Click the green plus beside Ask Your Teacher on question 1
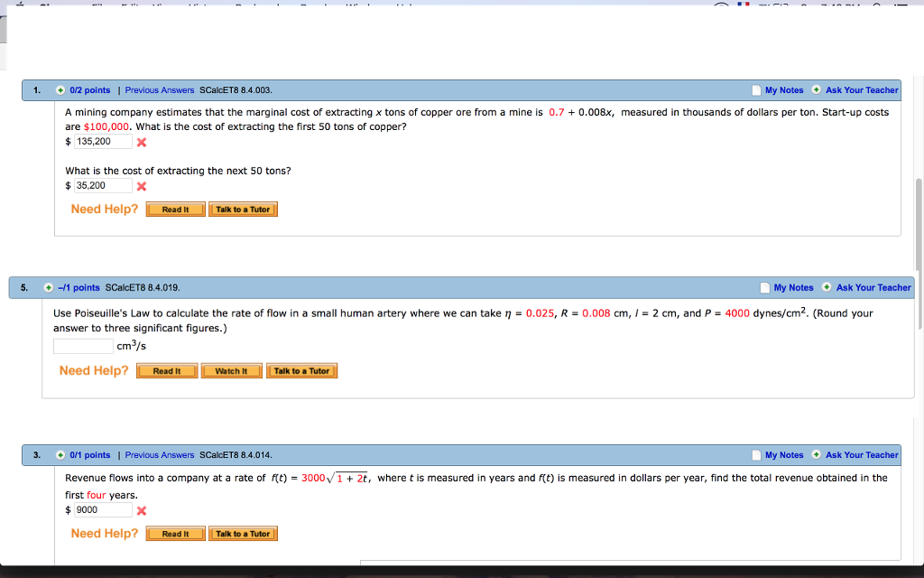Screen dimensions: 924x578 [817, 89]
